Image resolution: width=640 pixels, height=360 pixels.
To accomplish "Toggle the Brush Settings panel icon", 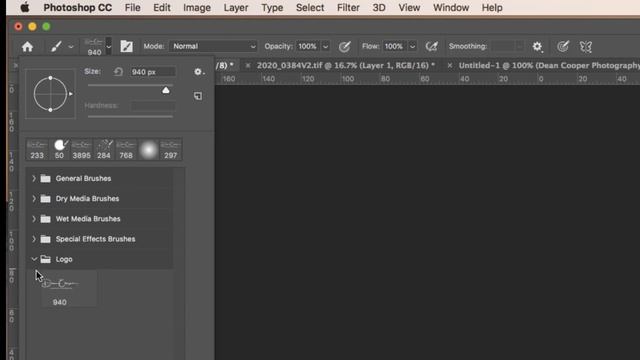I will coord(127,47).
